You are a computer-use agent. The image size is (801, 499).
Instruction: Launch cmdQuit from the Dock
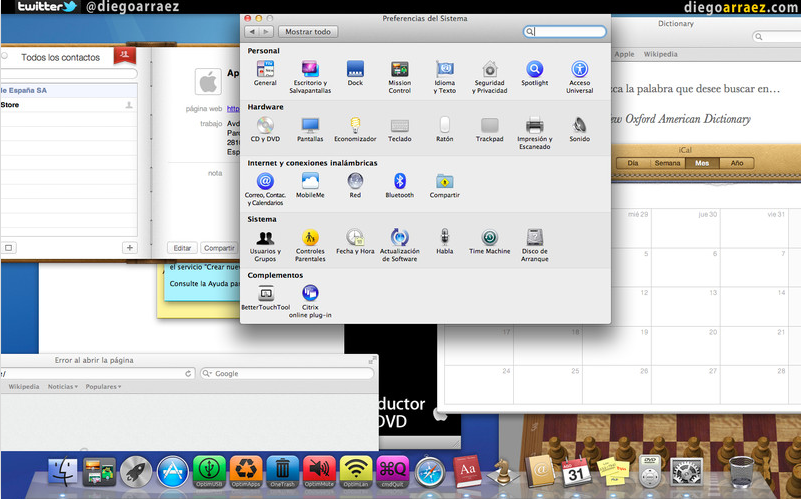click(392, 472)
